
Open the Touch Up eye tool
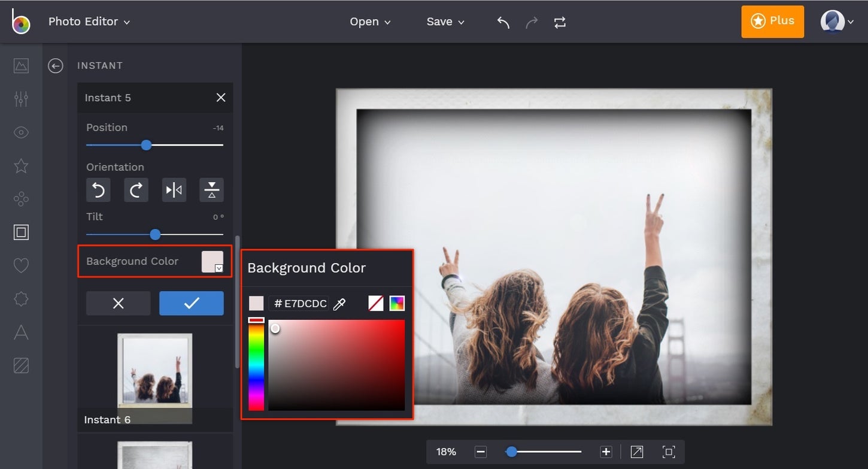tap(21, 132)
